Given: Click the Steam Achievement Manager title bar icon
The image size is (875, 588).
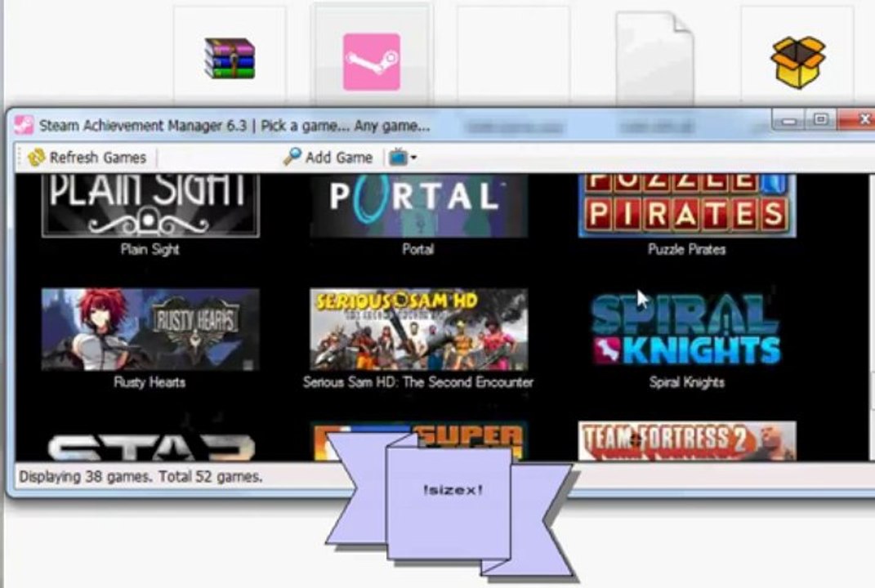Looking at the screenshot, I should pos(24,125).
